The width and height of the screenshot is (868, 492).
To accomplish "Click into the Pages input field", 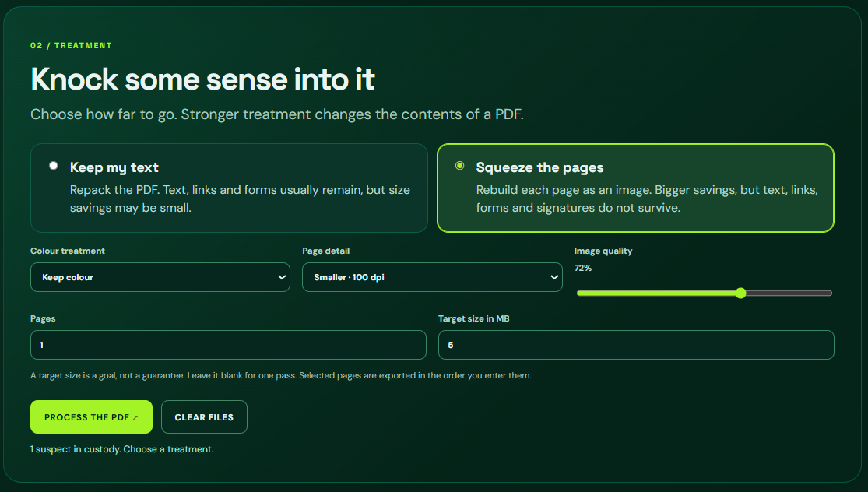I will click(228, 345).
